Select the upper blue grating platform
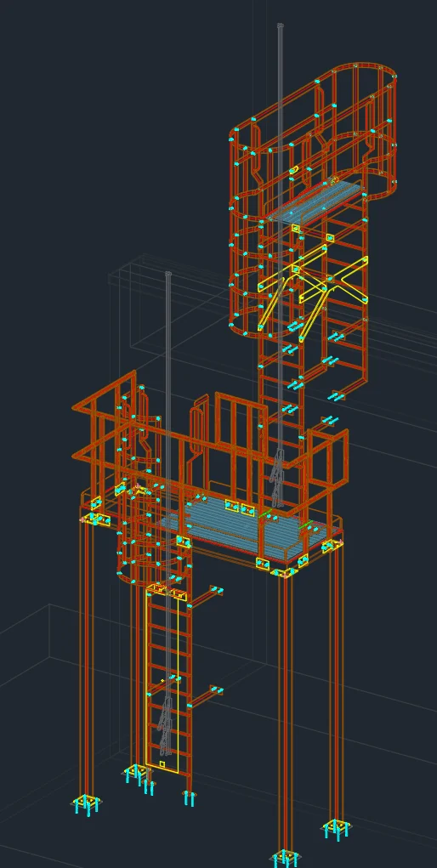437x868 pixels. click(319, 202)
